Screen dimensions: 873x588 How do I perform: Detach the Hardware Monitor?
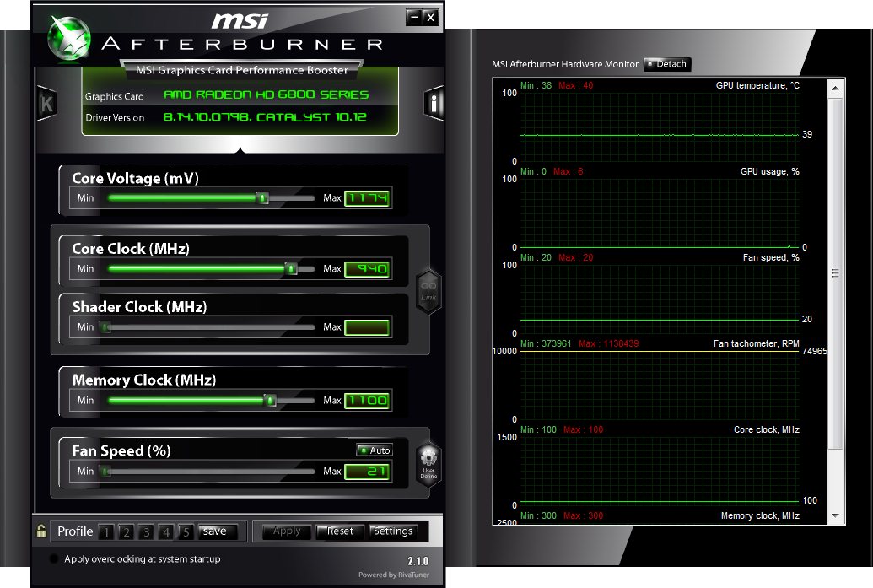pyautogui.click(x=667, y=64)
